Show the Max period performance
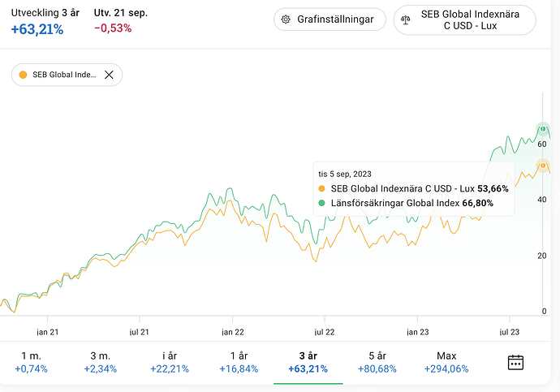The height and width of the screenshot is (392, 560). [x=446, y=362]
